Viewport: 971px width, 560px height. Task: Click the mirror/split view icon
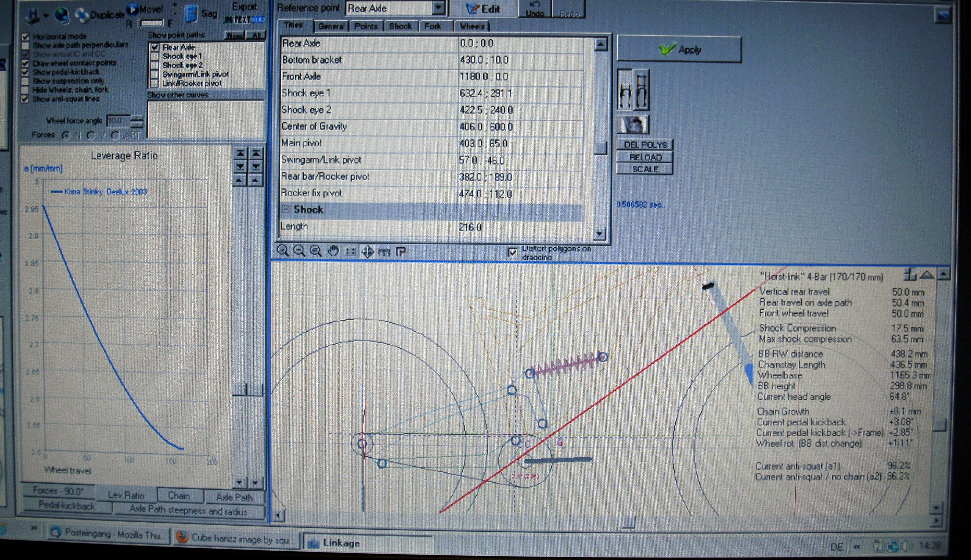[x=350, y=252]
